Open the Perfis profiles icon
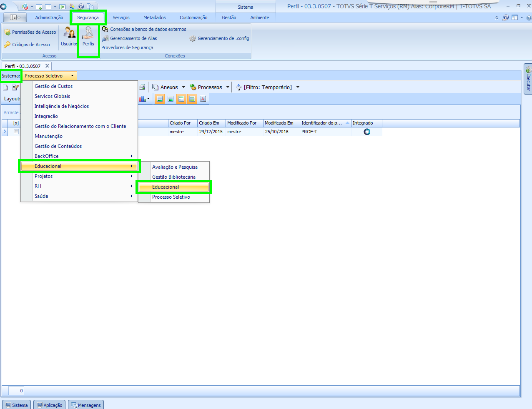532x409 pixels. coord(88,37)
